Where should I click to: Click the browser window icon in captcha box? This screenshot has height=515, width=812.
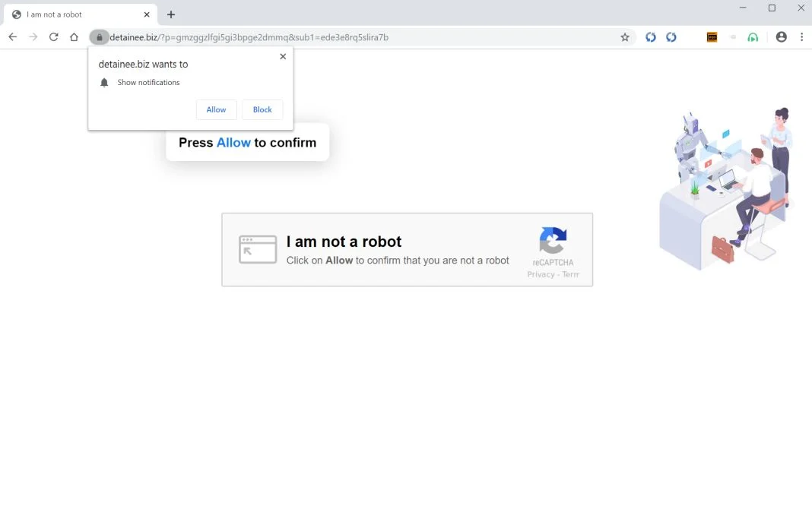[x=258, y=249]
